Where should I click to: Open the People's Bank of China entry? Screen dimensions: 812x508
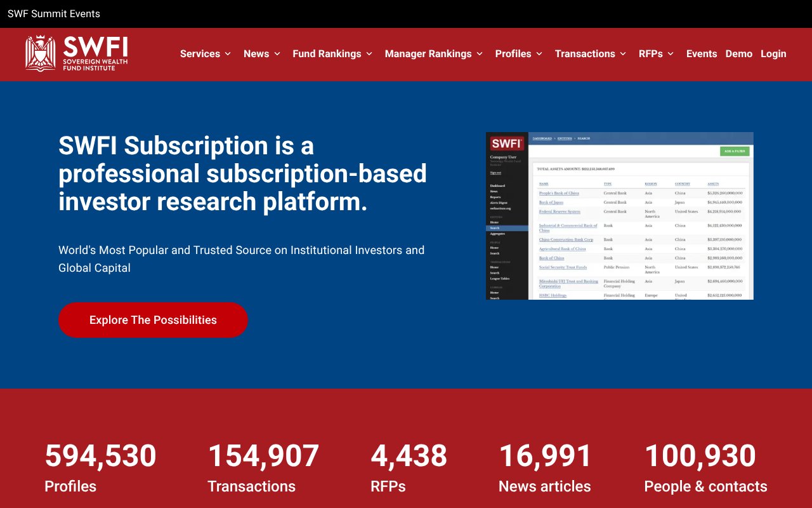pyautogui.click(x=560, y=193)
